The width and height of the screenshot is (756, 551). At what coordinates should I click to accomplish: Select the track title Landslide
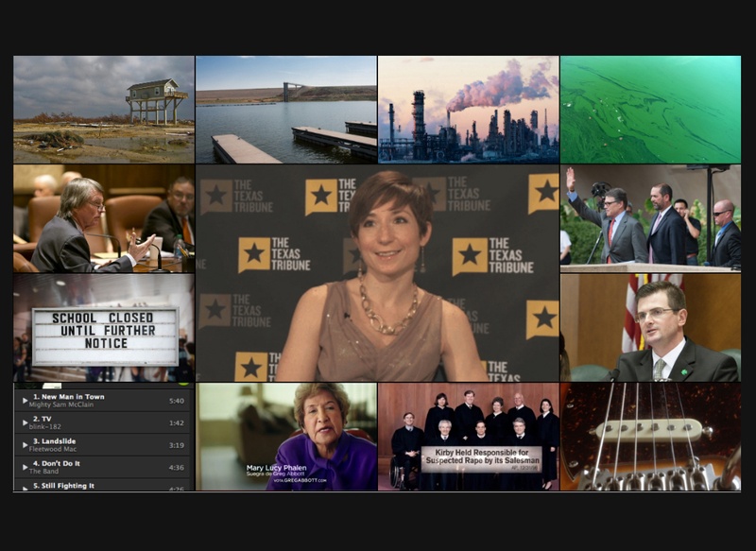coord(59,441)
